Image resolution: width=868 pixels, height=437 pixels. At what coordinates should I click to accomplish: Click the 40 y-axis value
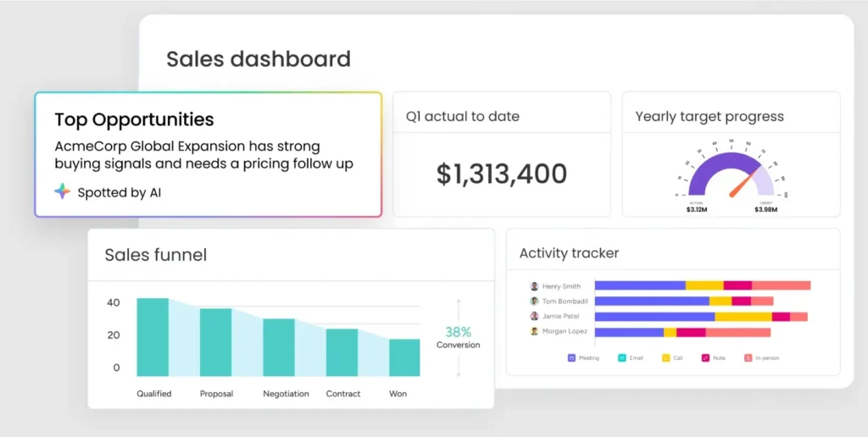coord(113,302)
